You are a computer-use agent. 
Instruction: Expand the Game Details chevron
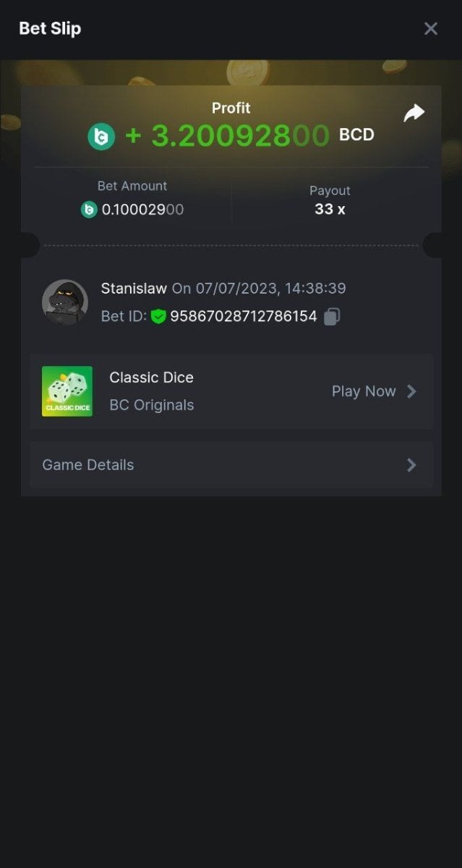[411, 465]
